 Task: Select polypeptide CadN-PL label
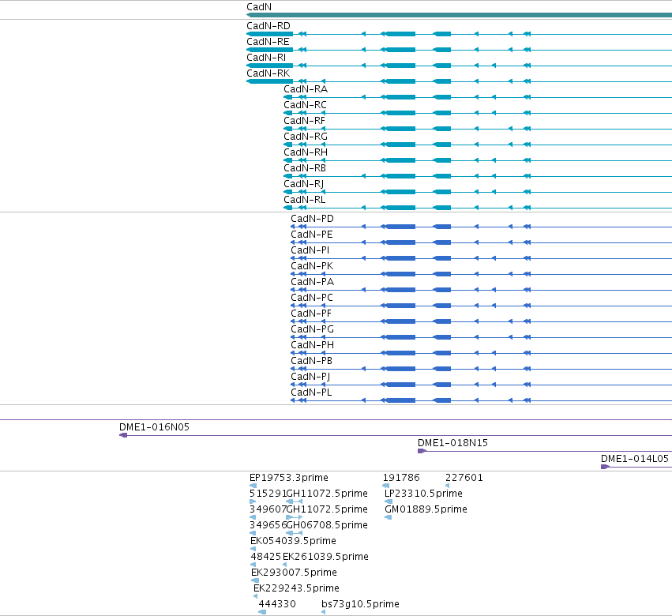coord(311,393)
